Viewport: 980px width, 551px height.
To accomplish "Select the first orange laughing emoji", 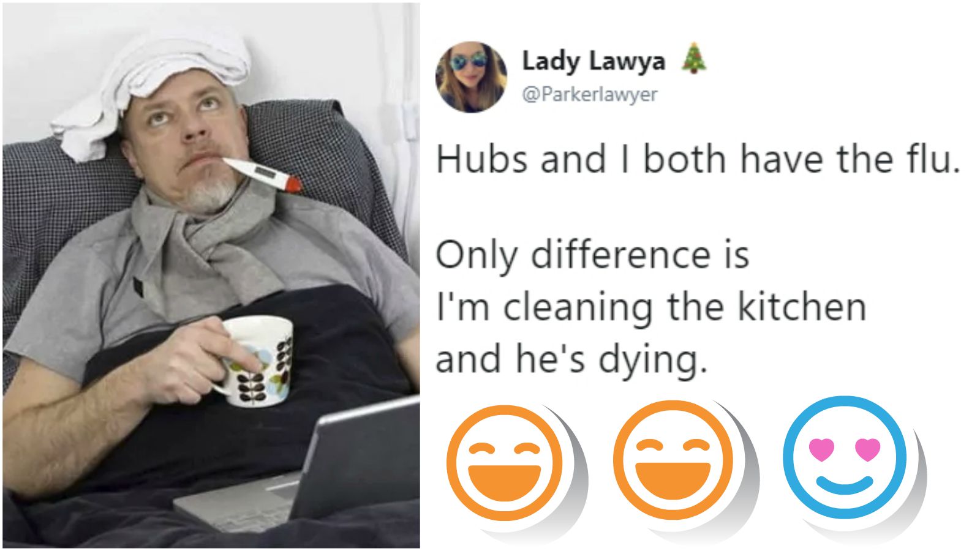I will point(504,463).
